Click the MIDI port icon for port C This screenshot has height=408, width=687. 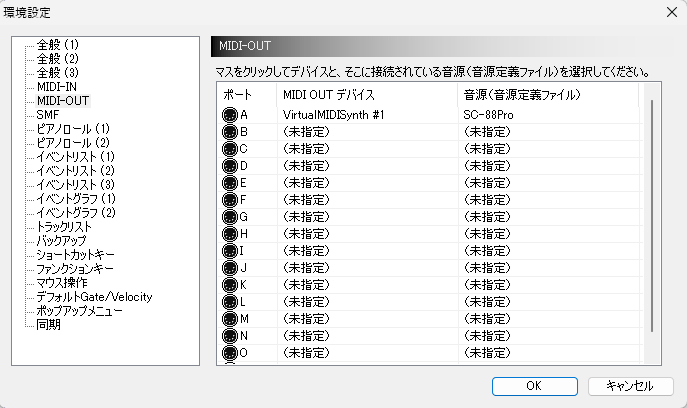230,149
